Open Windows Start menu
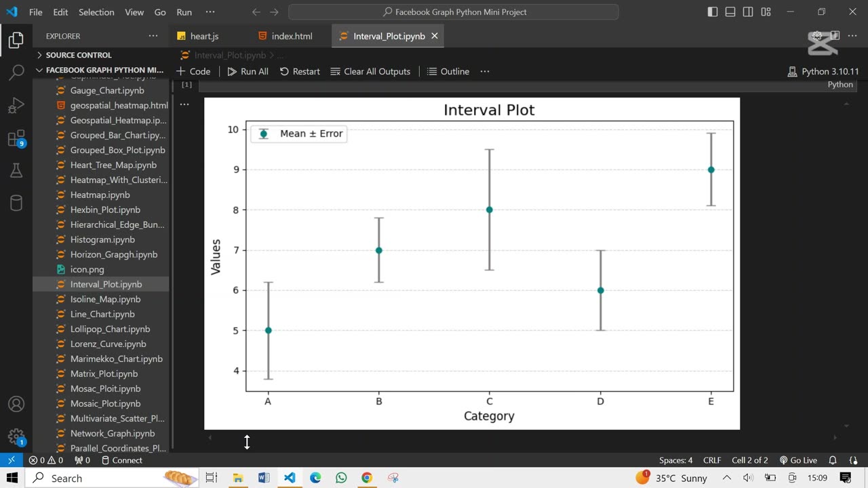This screenshot has height=488, width=868. pyautogui.click(x=12, y=478)
